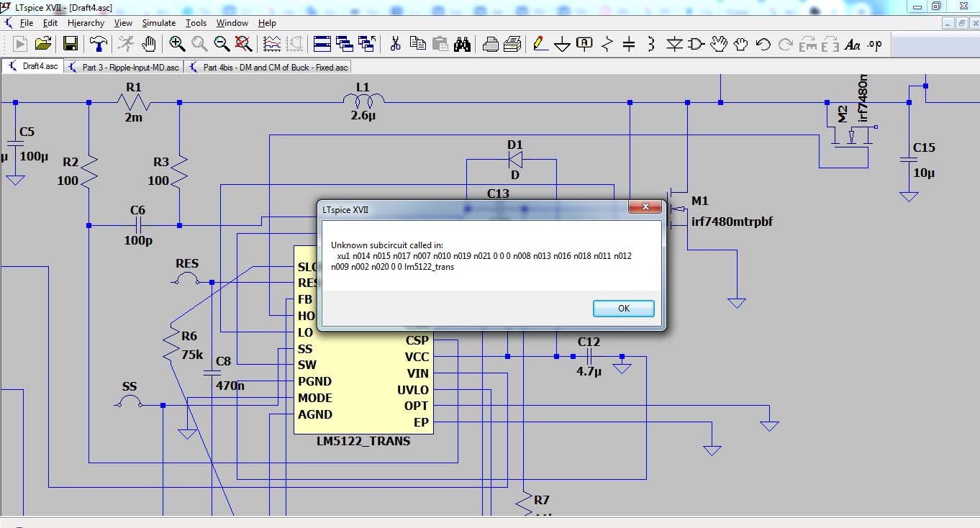Click the Paste clipboard icon
This screenshot has width=980, height=528.
440,44
